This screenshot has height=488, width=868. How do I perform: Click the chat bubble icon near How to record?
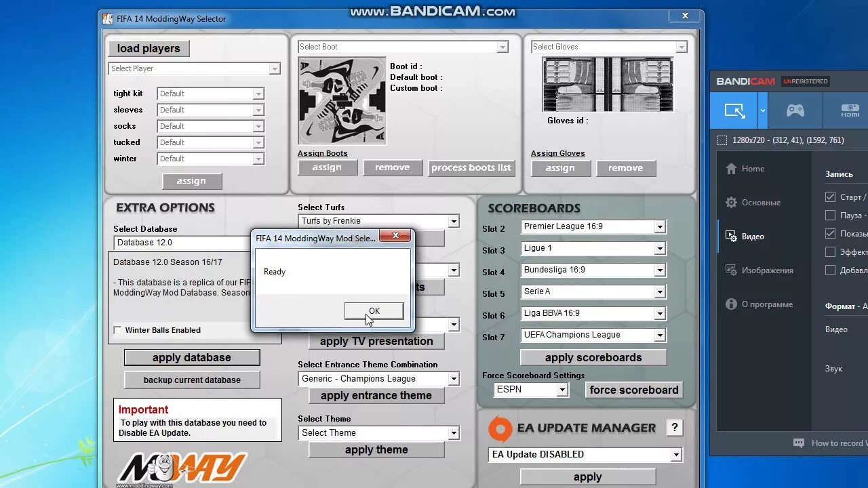(x=799, y=443)
